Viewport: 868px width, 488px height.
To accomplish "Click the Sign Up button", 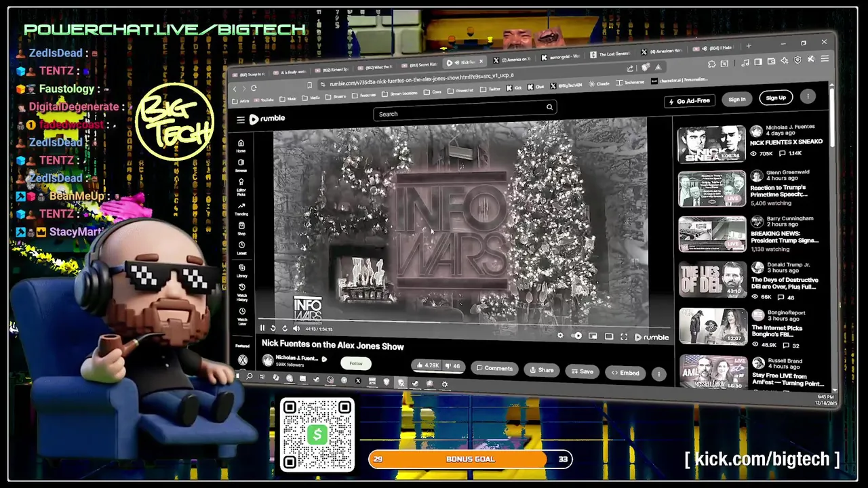I will [776, 98].
